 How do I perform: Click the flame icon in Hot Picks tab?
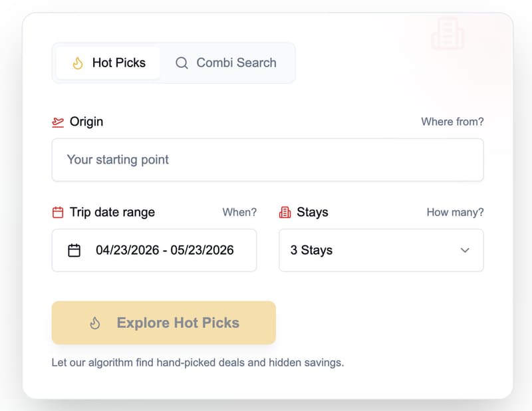tap(77, 63)
